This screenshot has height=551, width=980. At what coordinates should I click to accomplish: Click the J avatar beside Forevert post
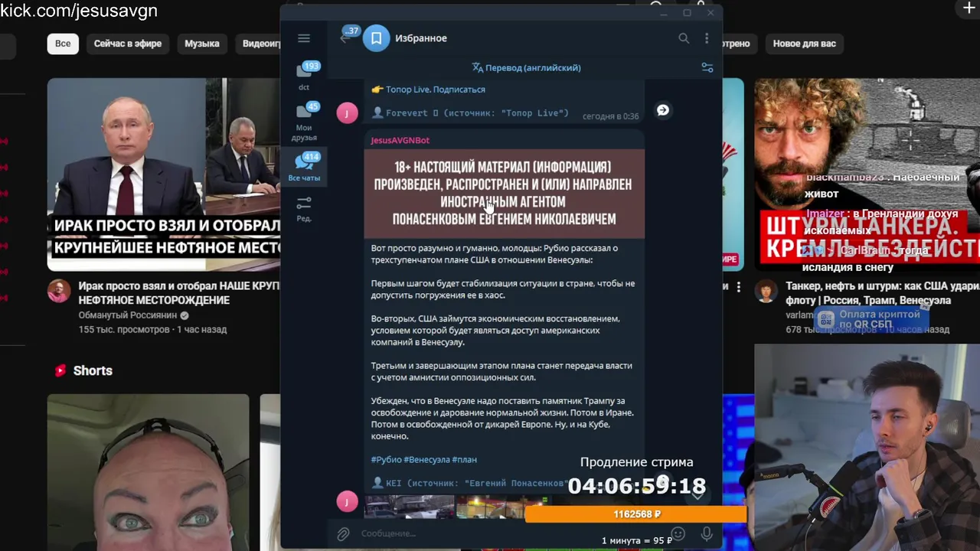click(x=347, y=112)
